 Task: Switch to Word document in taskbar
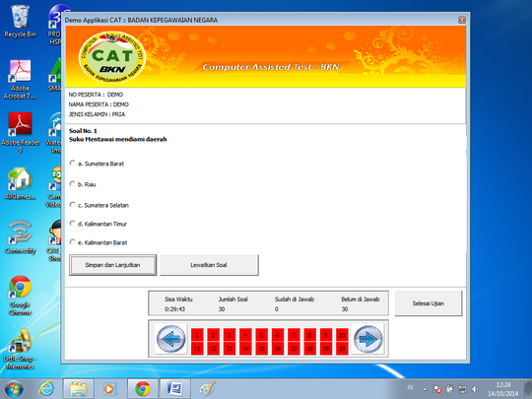tap(175, 389)
